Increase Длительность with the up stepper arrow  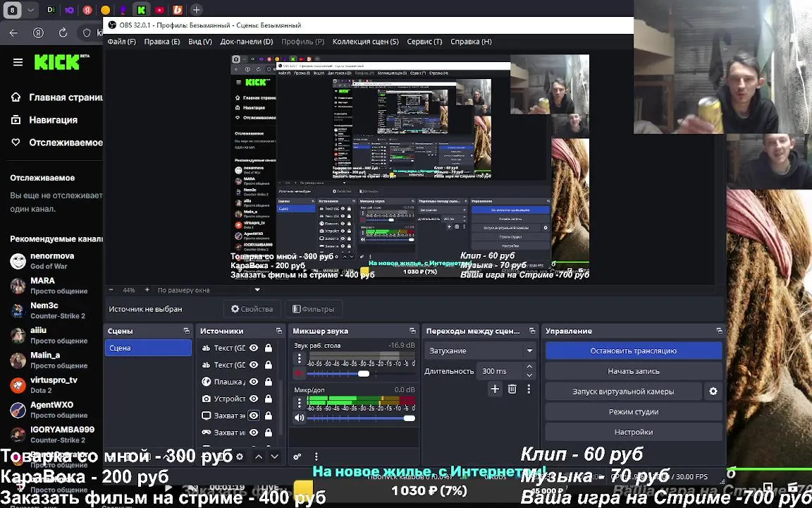[x=529, y=367]
